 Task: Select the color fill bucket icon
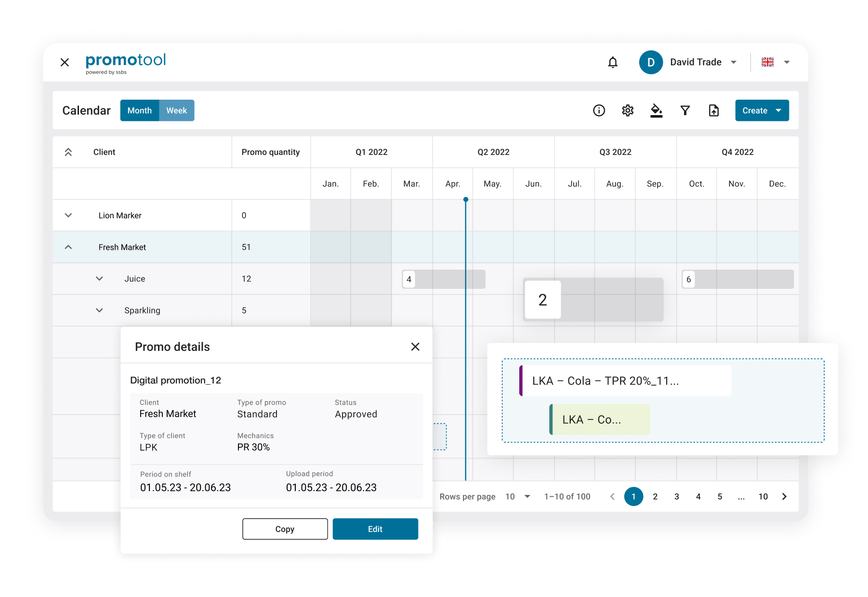coord(656,111)
